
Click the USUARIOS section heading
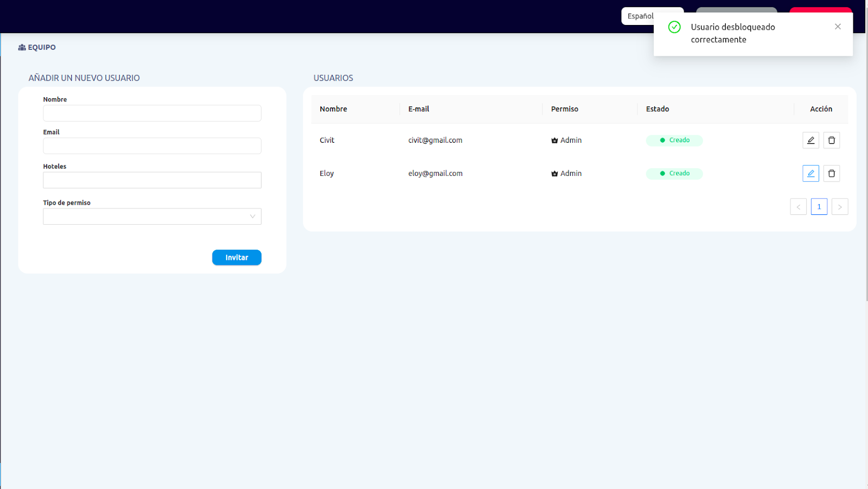tap(333, 78)
